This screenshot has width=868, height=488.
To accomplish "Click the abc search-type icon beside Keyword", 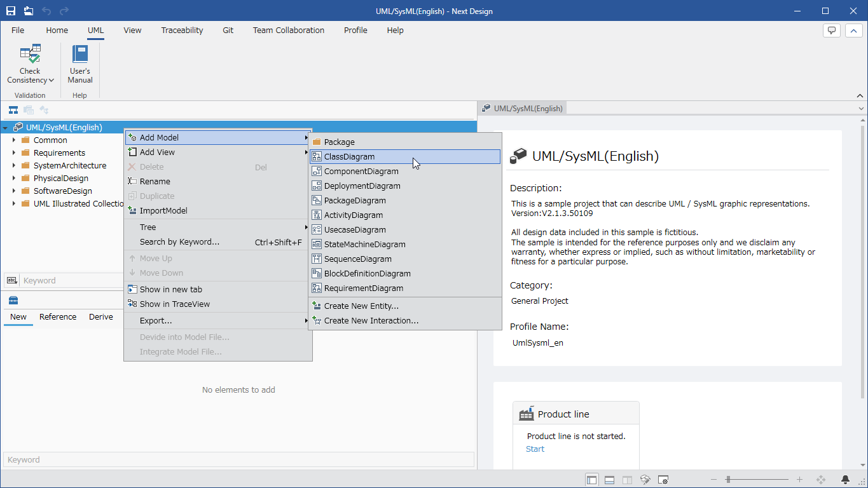I will pos(12,280).
